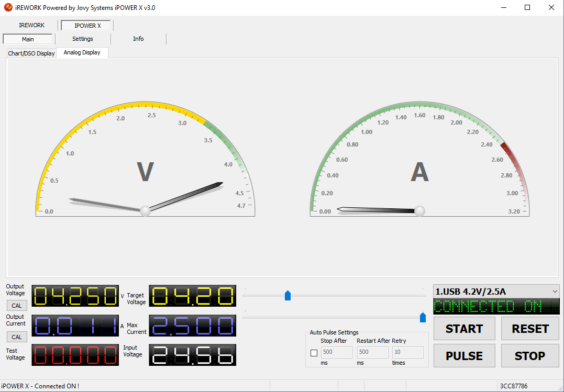The width and height of the screenshot is (564, 392).
Task: Switch to the IREWORK tab
Action: click(31, 25)
